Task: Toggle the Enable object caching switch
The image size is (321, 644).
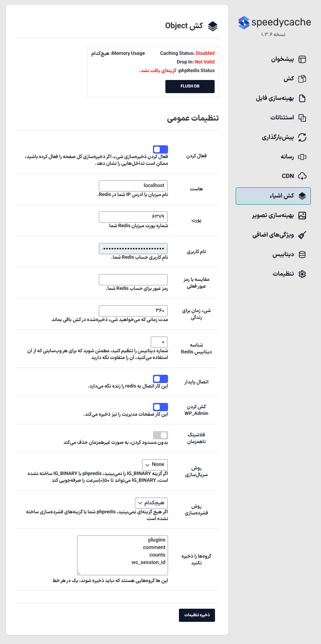Action: click(x=160, y=149)
